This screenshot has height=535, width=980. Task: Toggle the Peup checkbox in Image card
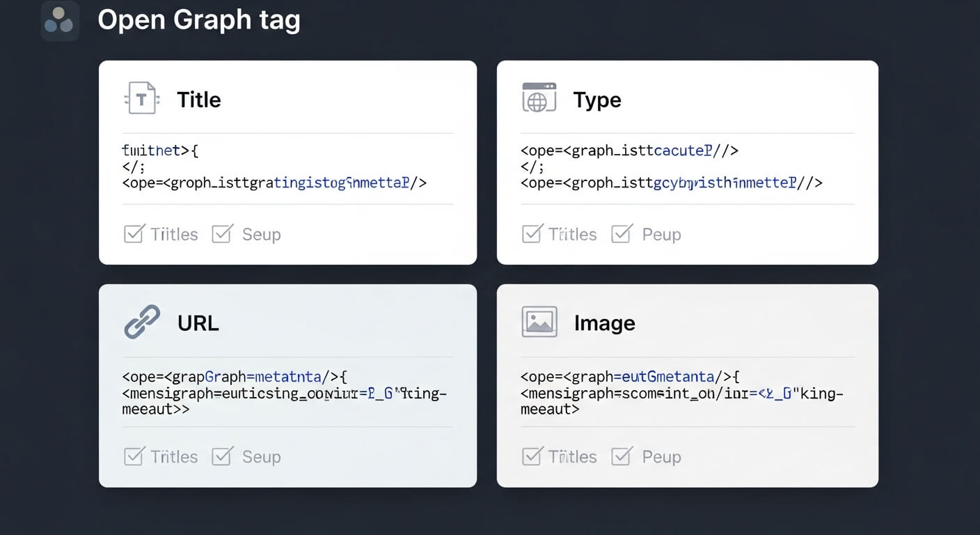pos(621,456)
